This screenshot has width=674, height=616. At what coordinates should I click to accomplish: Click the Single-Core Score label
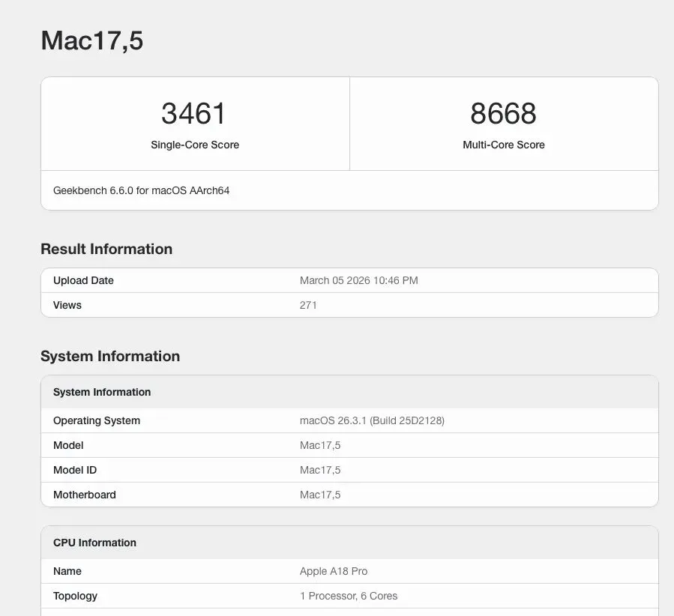[x=195, y=145]
